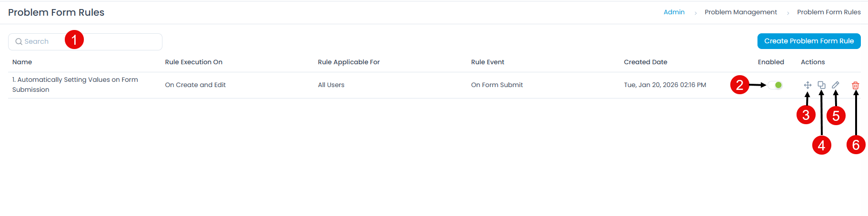Screen dimensions: 868x216
Task: Edit the rule with the pencil icon
Action: (x=835, y=85)
